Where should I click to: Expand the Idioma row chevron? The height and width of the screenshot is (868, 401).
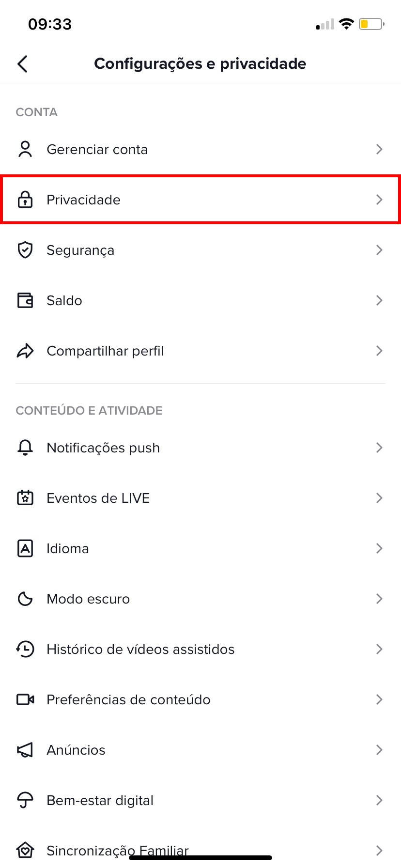tap(379, 548)
